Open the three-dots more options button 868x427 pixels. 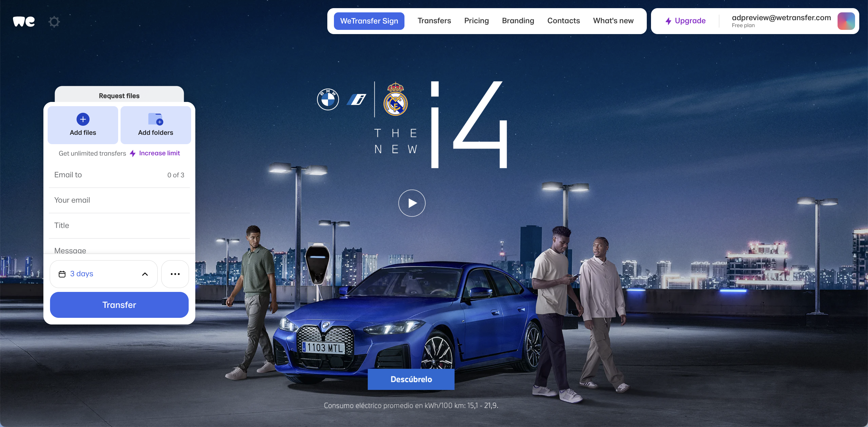[x=175, y=274]
